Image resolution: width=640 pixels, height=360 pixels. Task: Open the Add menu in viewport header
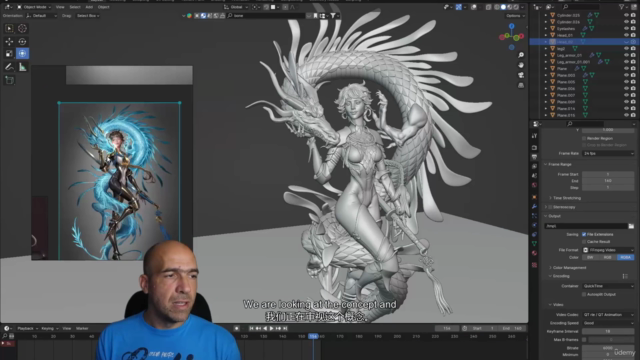(89, 7)
